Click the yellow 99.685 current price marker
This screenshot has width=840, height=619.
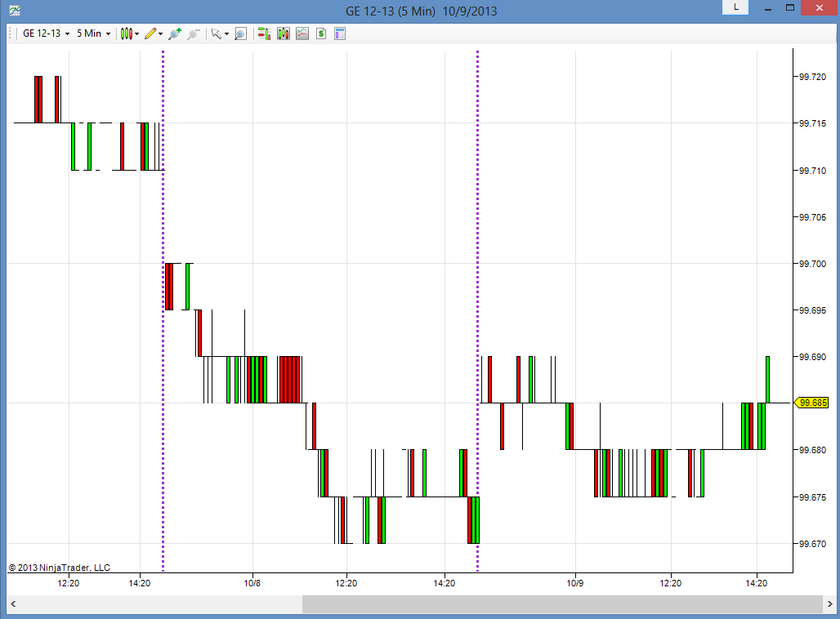coord(812,403)
